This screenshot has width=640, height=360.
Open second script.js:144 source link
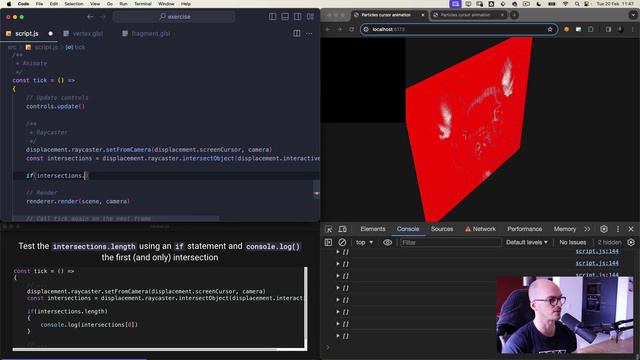597,263
